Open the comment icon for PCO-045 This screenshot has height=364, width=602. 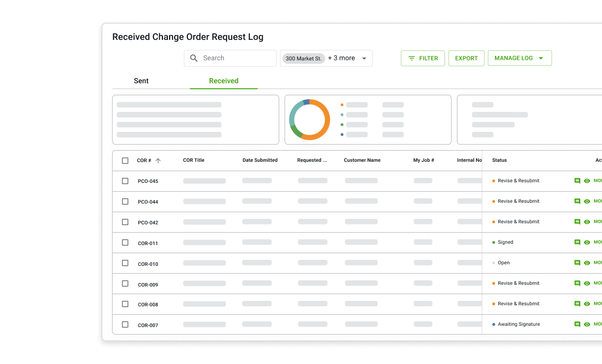click(577, 181)
